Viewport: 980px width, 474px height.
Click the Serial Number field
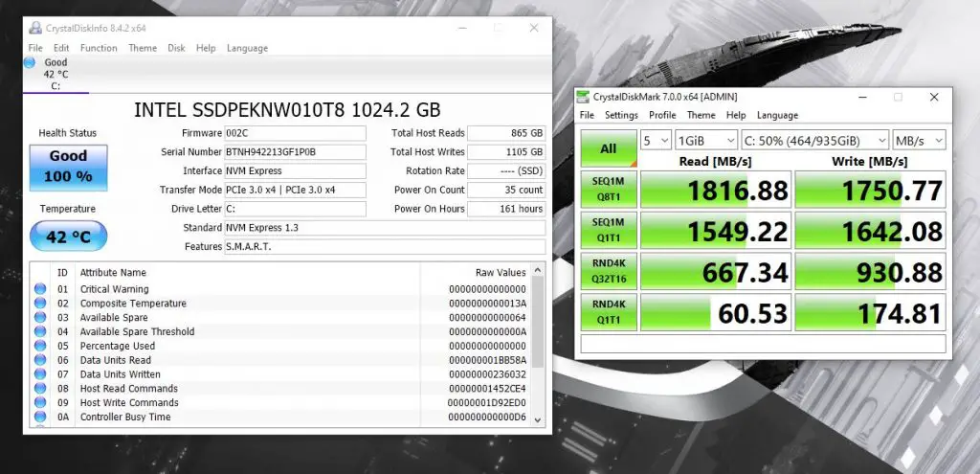pos(295,152)
